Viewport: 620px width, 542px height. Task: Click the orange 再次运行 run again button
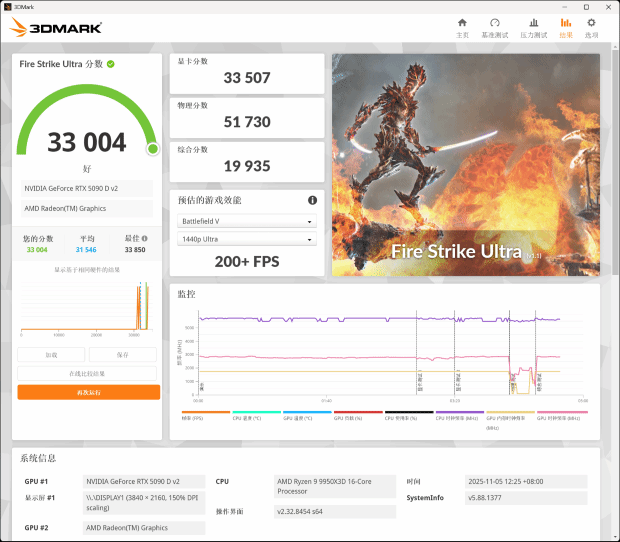click(87, 392)
